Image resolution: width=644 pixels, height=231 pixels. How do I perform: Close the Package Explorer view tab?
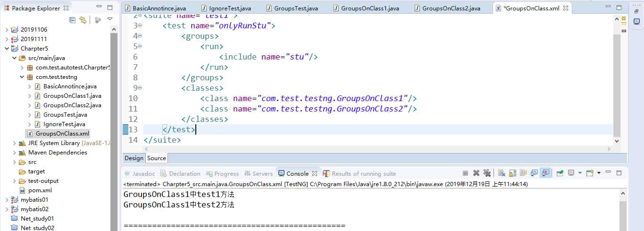(66, 8)
